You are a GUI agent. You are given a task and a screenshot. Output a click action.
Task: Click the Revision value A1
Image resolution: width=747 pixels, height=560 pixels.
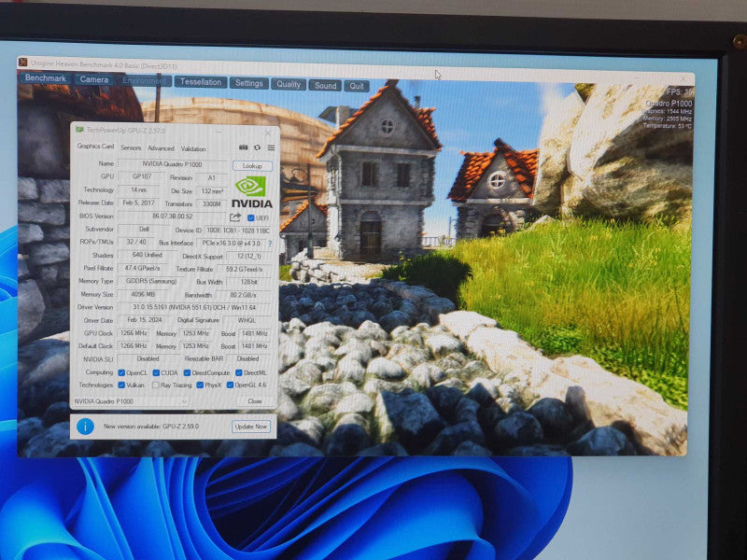[x=212, y=177]
